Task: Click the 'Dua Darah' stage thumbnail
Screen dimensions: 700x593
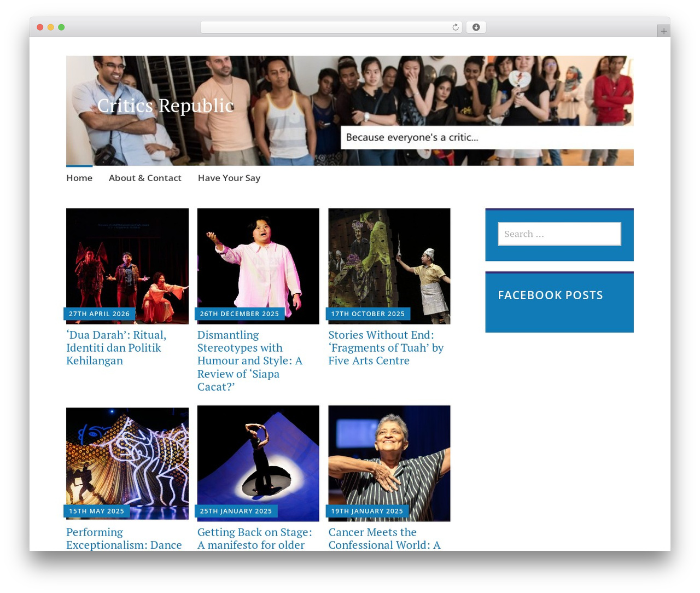Action: (x=127, y=266)
